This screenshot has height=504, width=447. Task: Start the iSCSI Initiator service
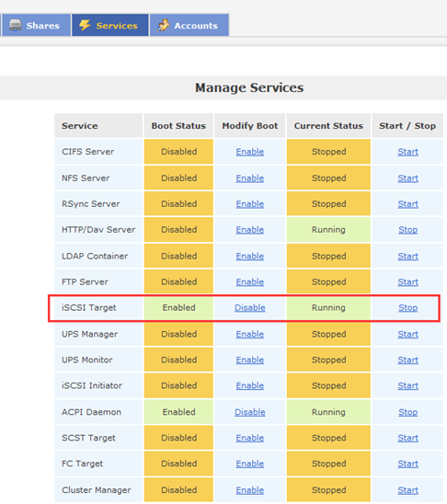[x=407, y=385]
